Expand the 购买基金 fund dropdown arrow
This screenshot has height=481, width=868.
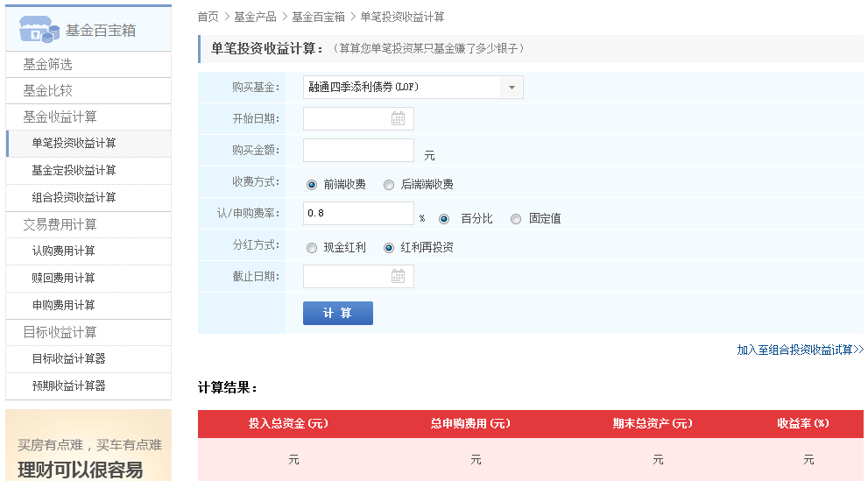512,88
